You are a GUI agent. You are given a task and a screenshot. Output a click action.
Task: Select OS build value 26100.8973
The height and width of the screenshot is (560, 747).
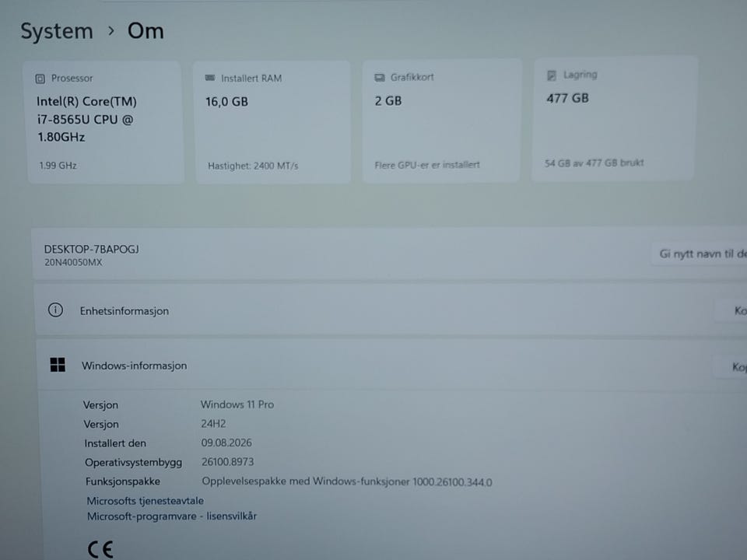[228, 461]
